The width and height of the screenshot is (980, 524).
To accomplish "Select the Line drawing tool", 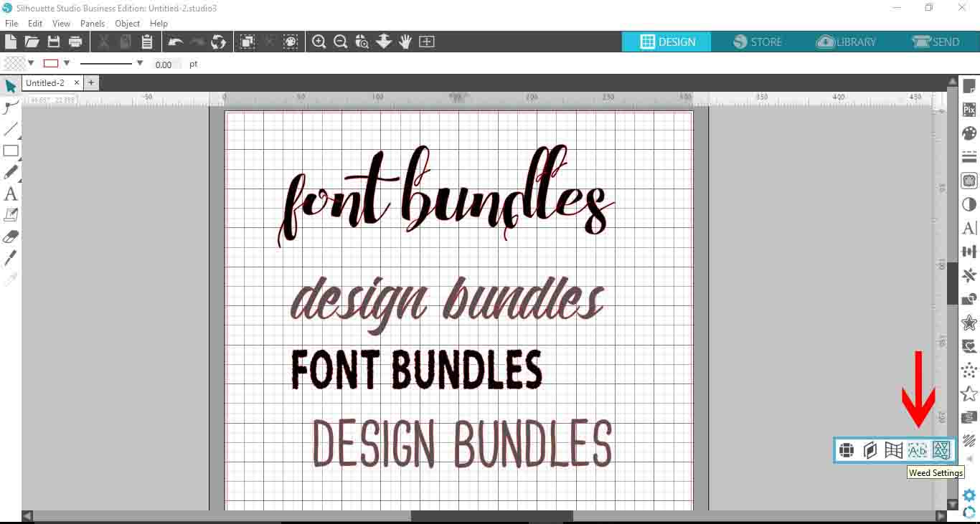I will [11, 129].
